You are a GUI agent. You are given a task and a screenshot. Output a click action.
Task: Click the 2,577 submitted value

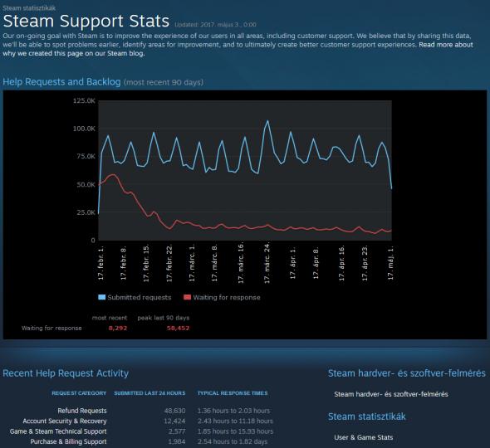(177, 431)
